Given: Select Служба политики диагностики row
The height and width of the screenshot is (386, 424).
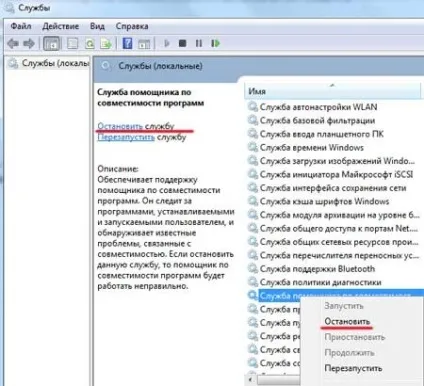Looking at the screenshot, I should [x=314, y=282].
